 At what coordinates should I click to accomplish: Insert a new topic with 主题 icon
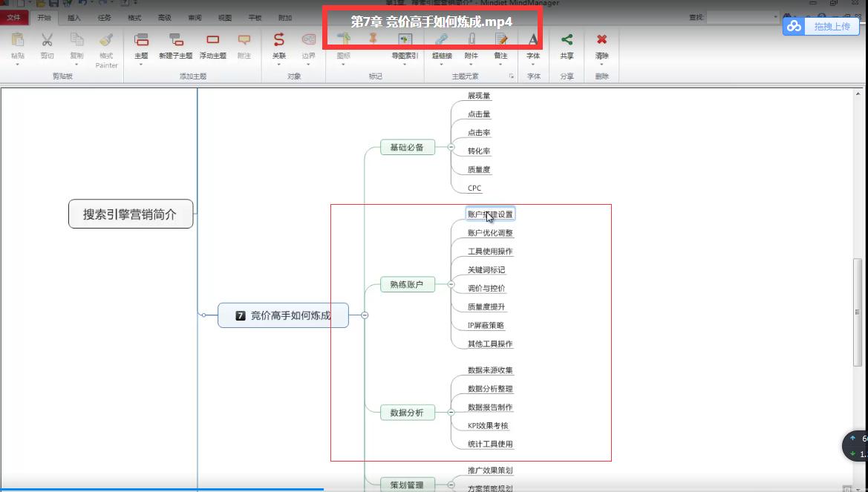tap(141, 39)
